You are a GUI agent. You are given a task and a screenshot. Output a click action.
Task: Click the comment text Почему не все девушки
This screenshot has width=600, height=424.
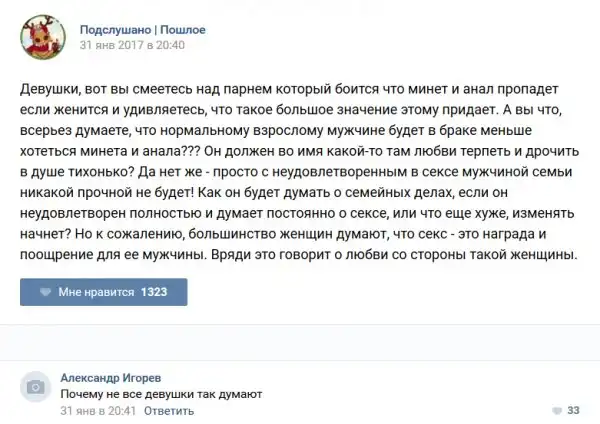161,395
